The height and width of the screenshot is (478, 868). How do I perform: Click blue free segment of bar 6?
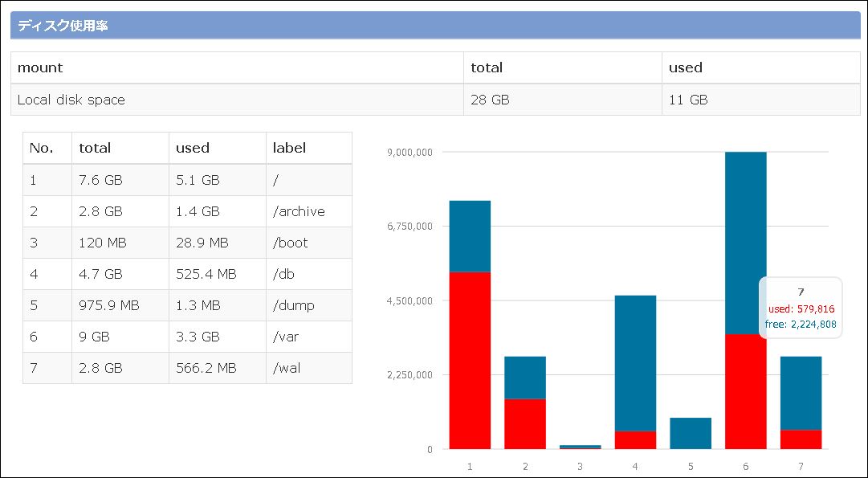pyautogui.click(x=746, y=243)
